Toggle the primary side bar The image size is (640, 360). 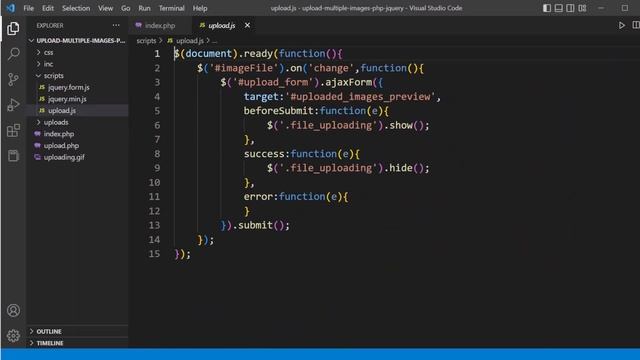point(547,8)
